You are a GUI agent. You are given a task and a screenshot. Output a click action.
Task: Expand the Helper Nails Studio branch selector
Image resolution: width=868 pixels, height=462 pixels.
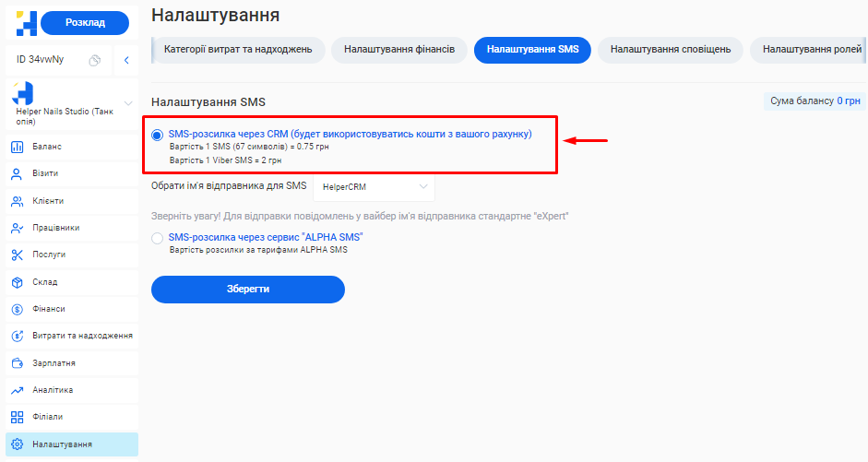pyautogui.click(x=128, y=102)
